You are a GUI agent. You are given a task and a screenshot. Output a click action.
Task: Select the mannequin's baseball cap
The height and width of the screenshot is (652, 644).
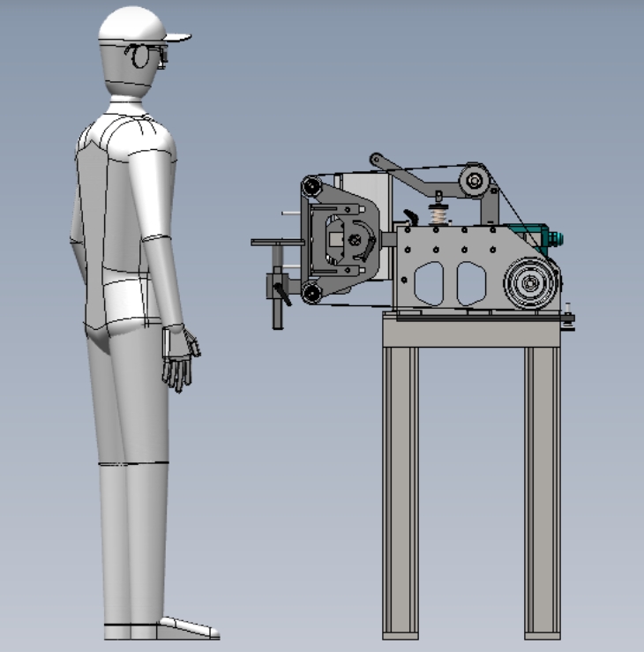[141, 25]
